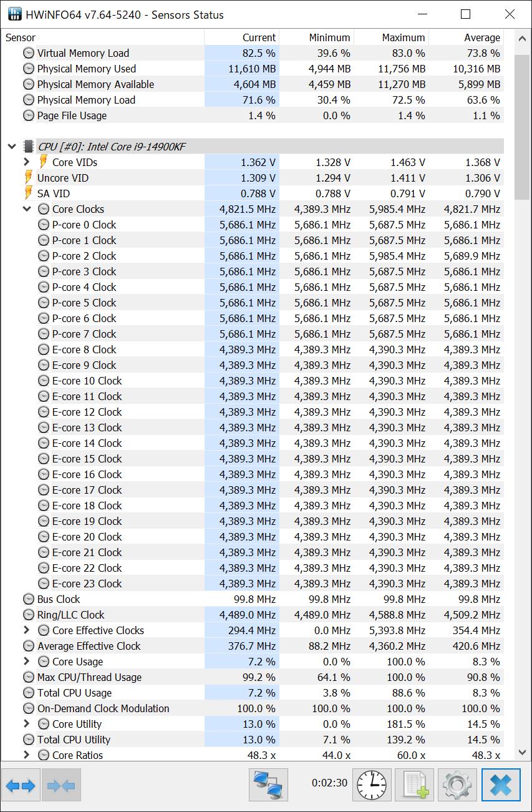Select the Physical Memory Used row
This screenshot has width=532, height=812.
pyautogui.click(x=86, y=69)
